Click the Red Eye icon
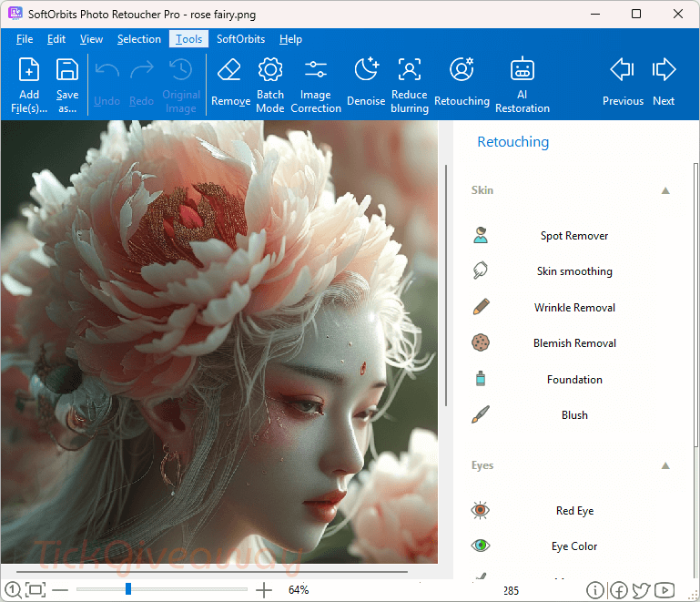Viewport: 700px width, 602px height. pos(481,510)
